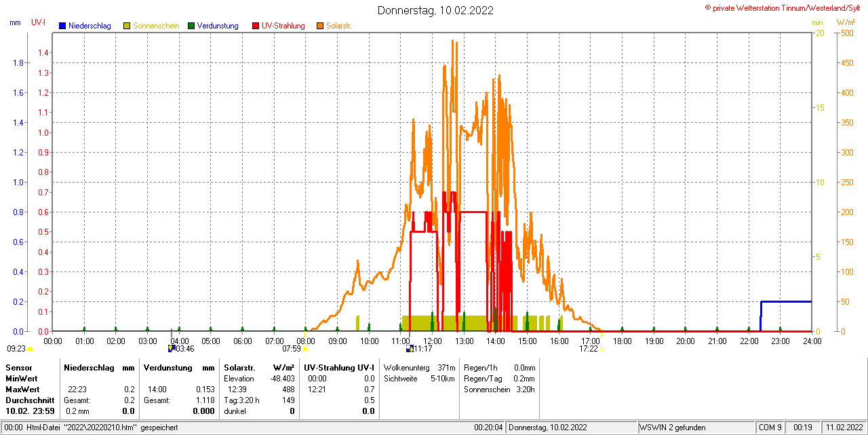Click the UV-I axis unit label
Screen dimensions: 868x435
[x=39, y=22]
